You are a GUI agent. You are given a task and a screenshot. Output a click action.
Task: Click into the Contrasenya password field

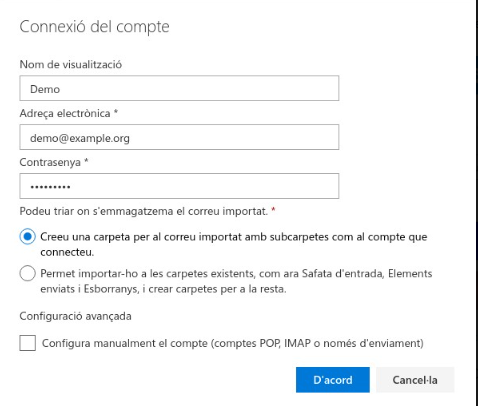[x=179, y=186]
